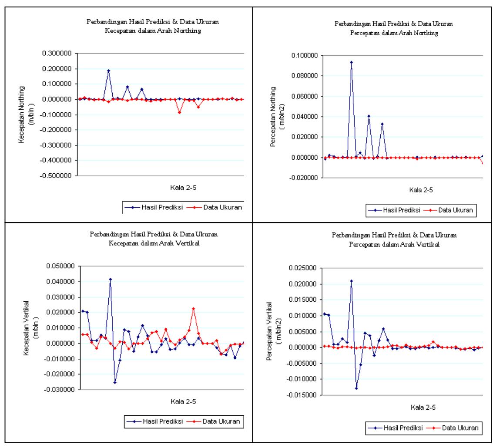Click the 'Kecepatan Northing (m/bln)' axis label

[x=26, y=115]
